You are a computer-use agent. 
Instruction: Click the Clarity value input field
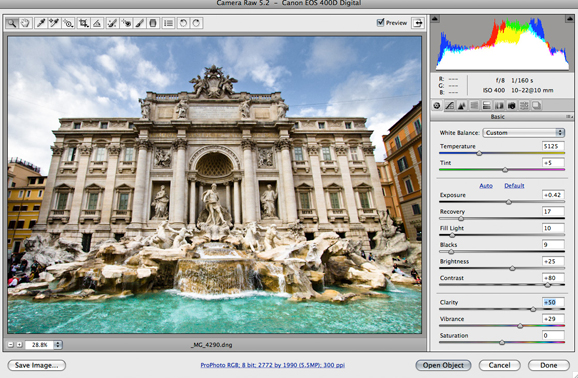[553, 302]
